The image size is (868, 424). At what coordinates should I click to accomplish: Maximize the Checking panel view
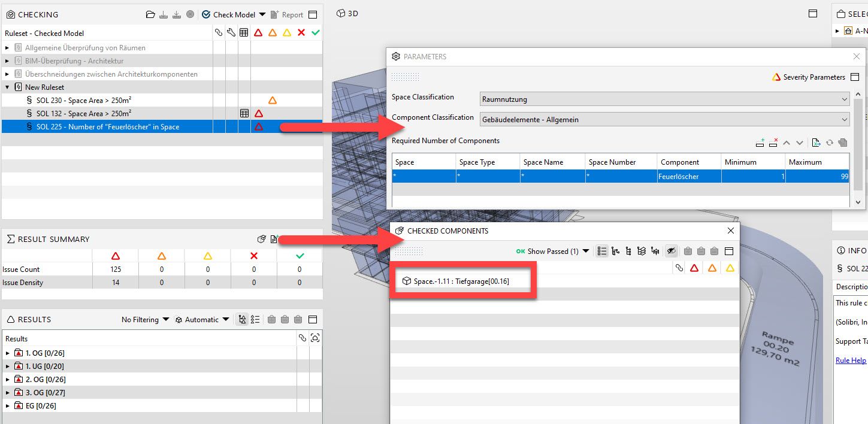(312, 14)
